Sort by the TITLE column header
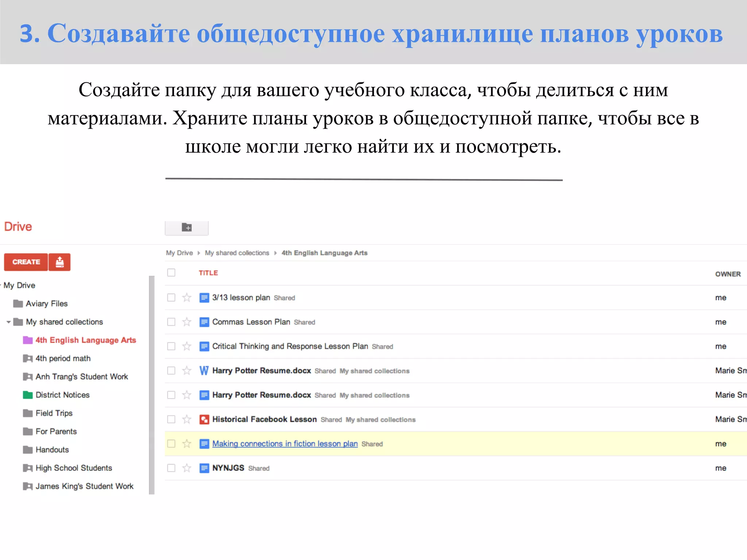Image resolution: width=747 pixels, height=560 pixels. pyautogui.click(x=208, y=273)
